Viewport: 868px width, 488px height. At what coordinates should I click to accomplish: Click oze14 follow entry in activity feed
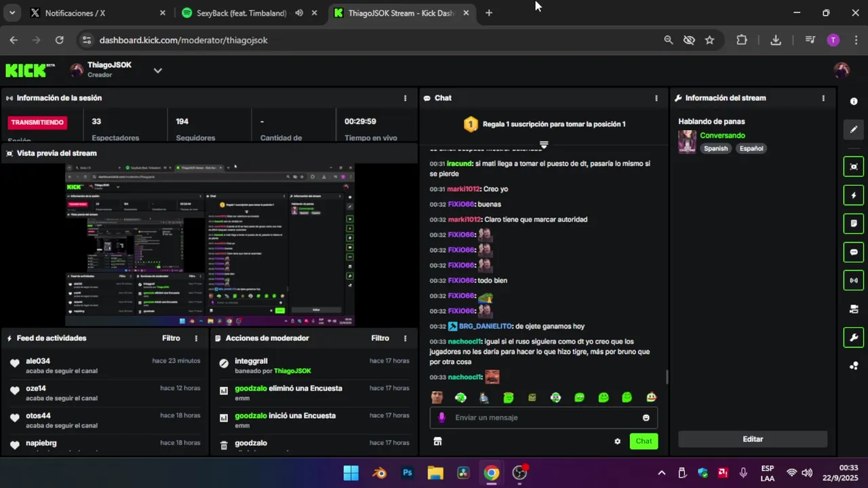pyautogui.click(x=105, y=392)
